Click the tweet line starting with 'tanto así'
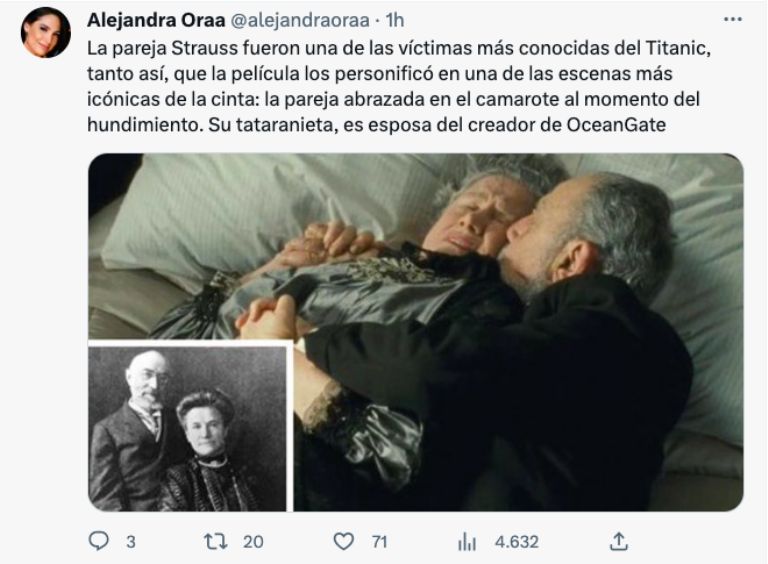Viewport: 768px width, 564px height. coord(380,74)
